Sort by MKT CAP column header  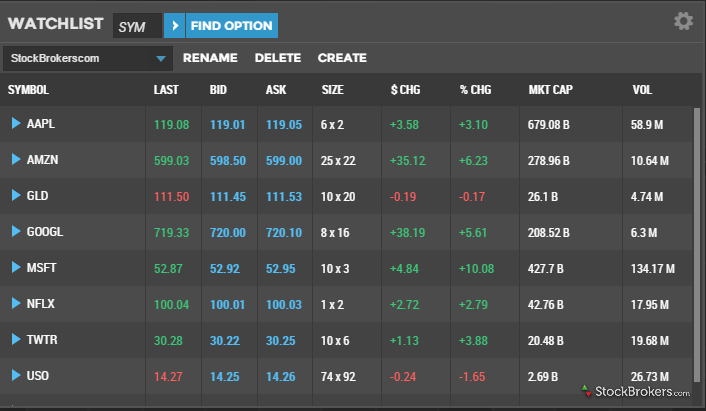click(x=551, y=90)
